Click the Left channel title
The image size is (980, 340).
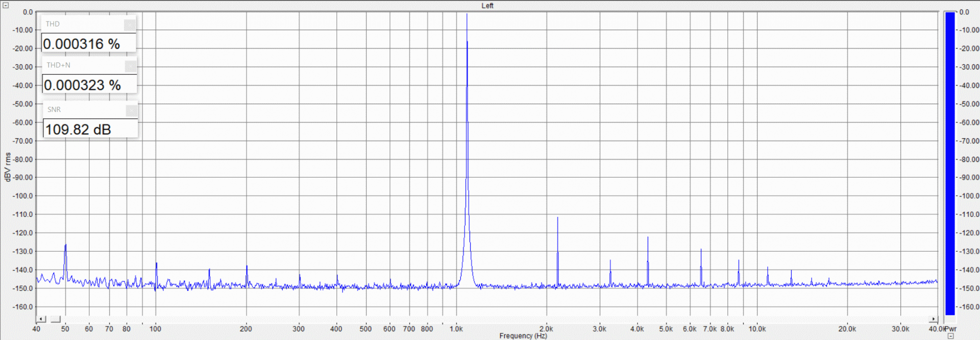487,6
